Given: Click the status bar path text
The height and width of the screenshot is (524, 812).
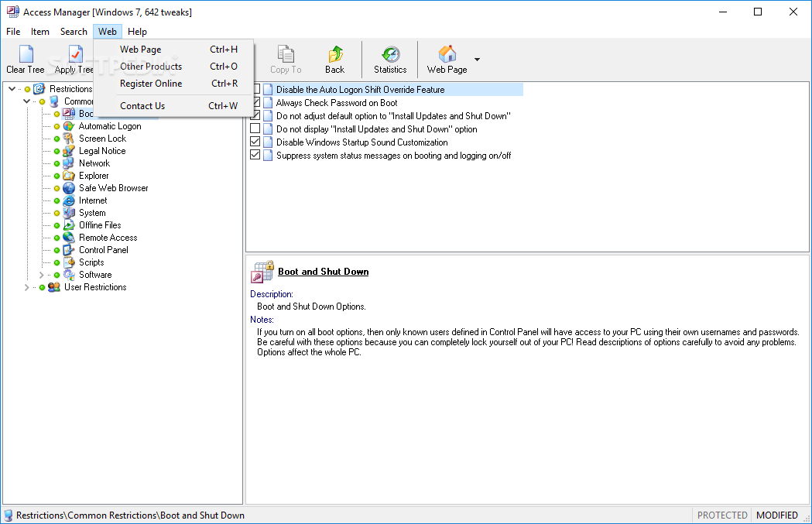Looking at the screenshot, I should click(x=130, y=515).
